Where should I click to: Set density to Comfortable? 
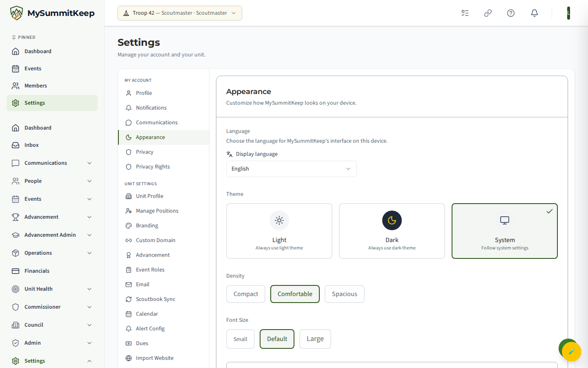point(295,294)
